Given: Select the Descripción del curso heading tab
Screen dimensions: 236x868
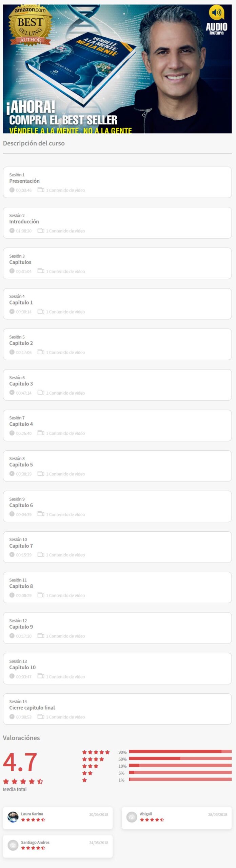Looking at the screenshot, I should pyautogui.click(x=34, y=143).
